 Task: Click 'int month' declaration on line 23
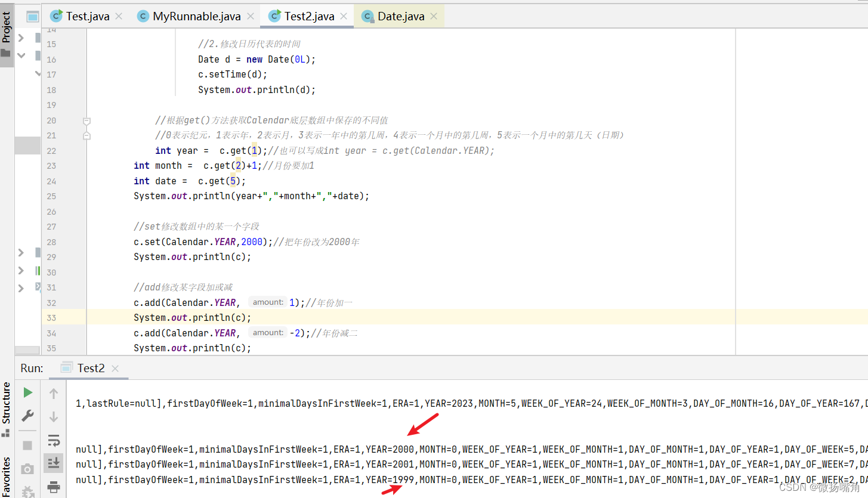pos(157,166)
